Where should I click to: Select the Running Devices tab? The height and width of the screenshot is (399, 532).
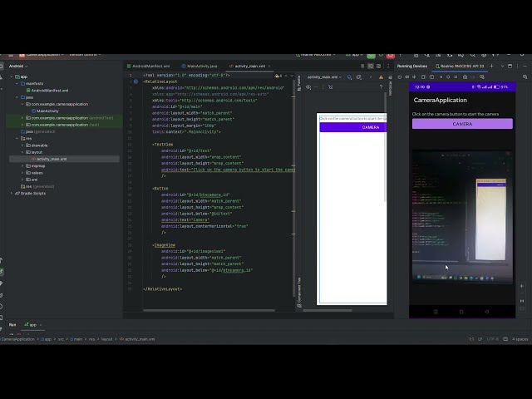(412, 66)
